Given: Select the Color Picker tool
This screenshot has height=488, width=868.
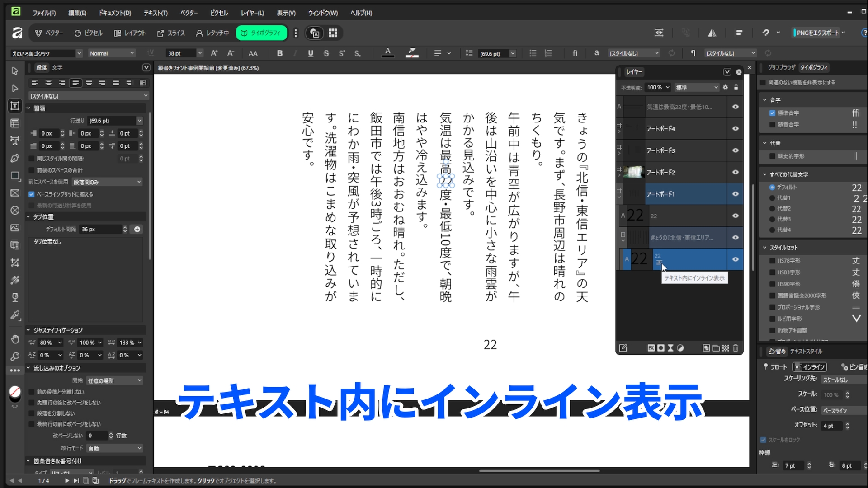Looking at the screenshot, I should [15, 315].
